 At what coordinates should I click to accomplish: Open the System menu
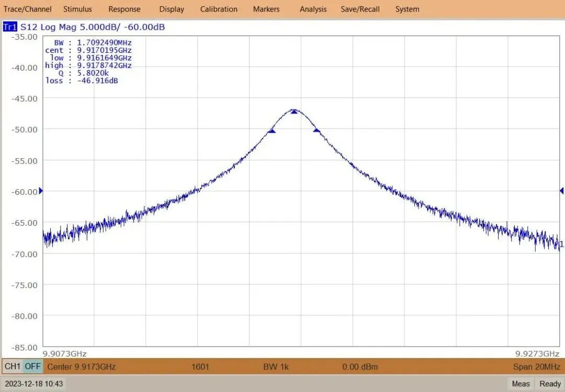point(407,9)
